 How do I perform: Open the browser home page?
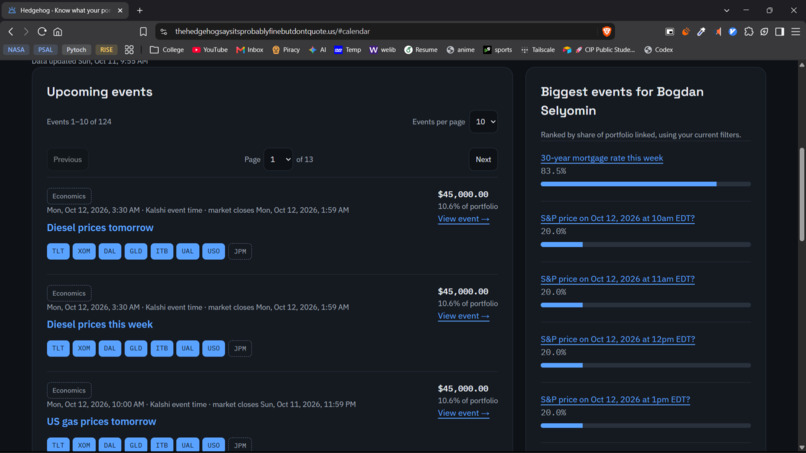58,31
